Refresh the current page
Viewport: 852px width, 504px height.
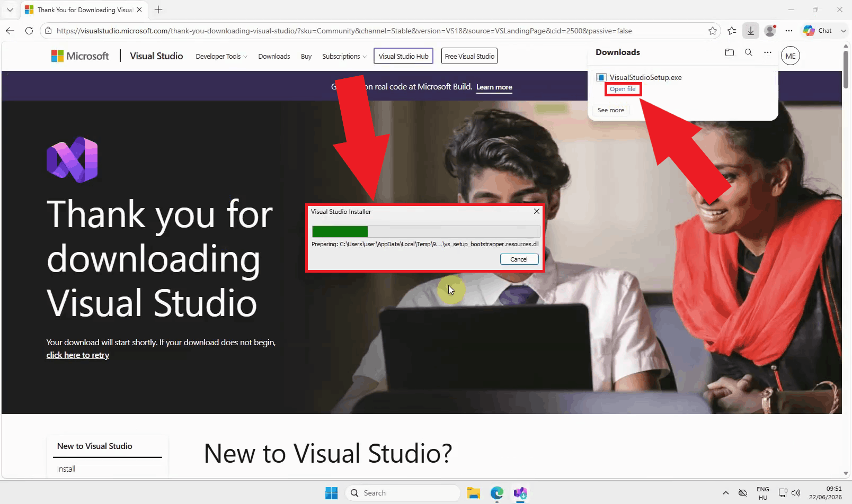click(29, 31)
